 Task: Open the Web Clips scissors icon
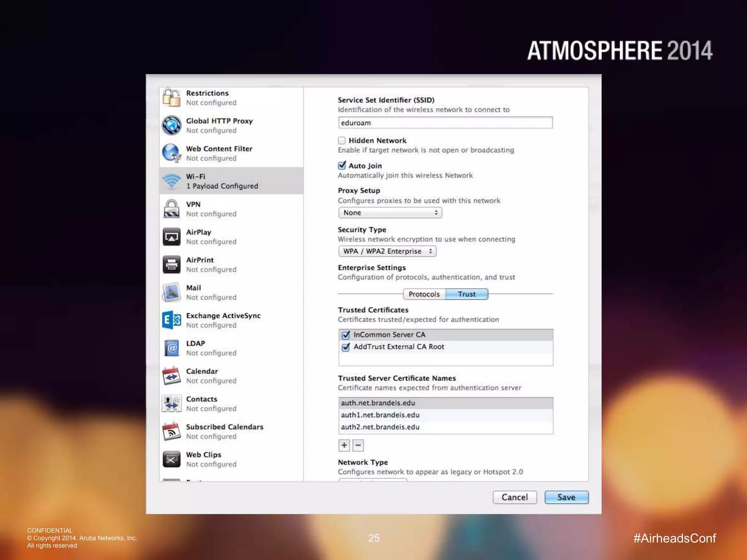171,459
